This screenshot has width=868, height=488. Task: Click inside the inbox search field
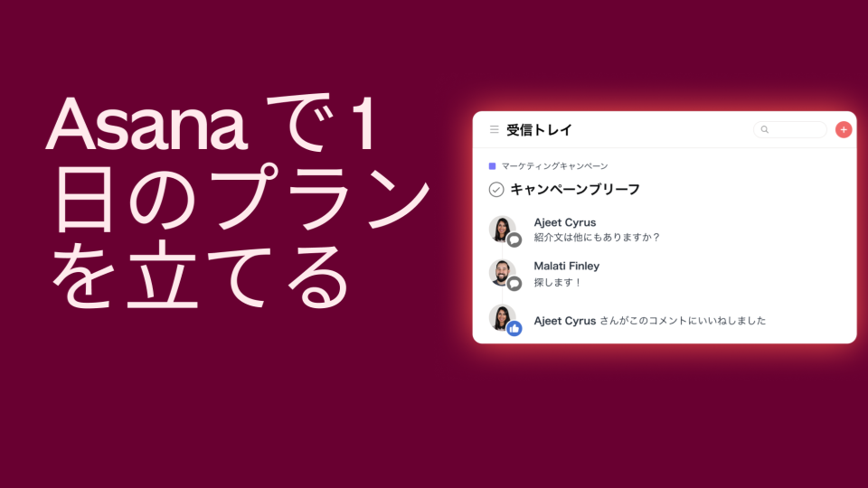[790, 129]
